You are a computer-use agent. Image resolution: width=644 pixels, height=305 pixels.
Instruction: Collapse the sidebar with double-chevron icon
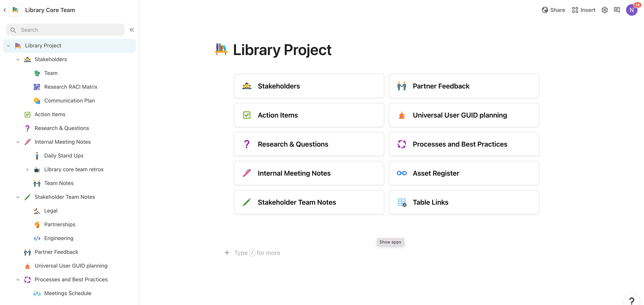tap(132, 30)
